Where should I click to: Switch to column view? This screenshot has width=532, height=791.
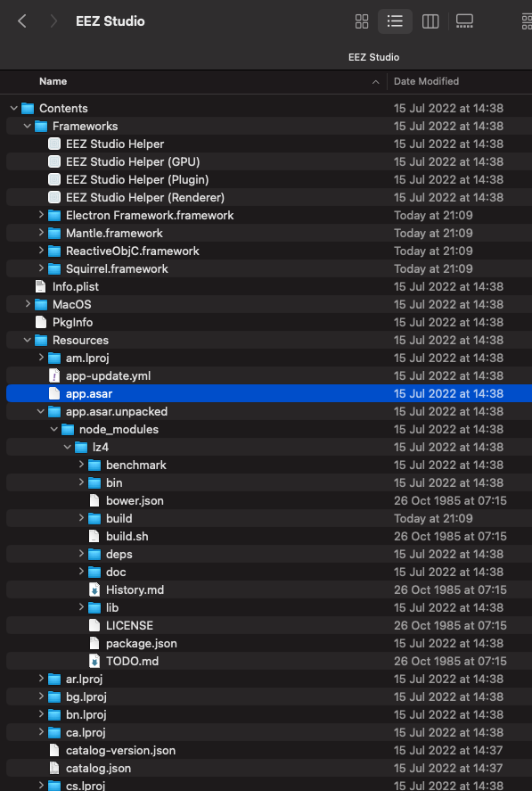[x=430, y=21]
